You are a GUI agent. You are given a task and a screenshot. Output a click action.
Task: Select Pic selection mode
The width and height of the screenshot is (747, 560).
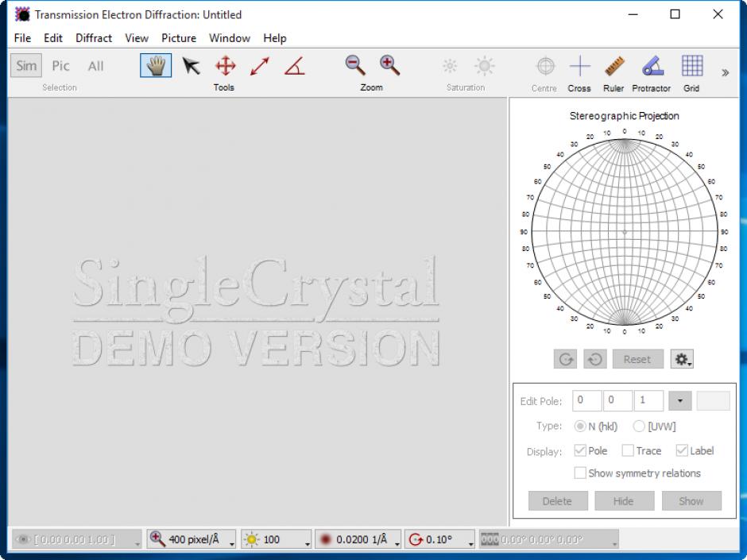pyautogui.click(x=60, y=66)
